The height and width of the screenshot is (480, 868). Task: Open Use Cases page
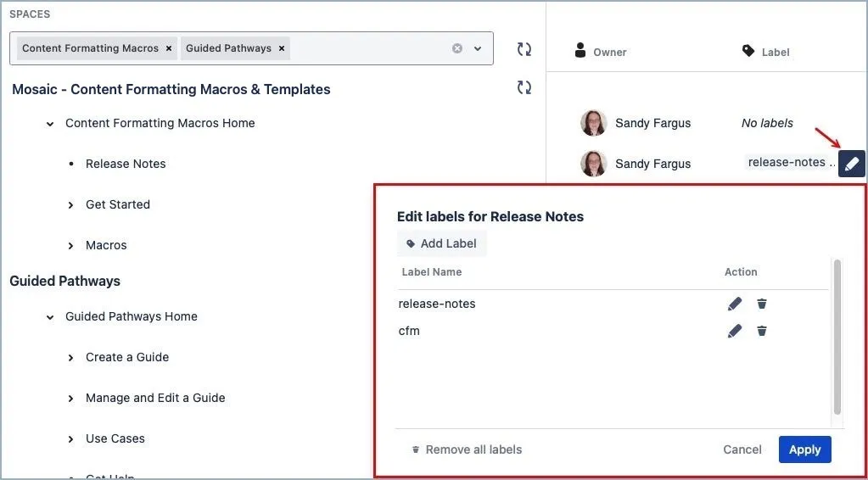pos(115,438)
